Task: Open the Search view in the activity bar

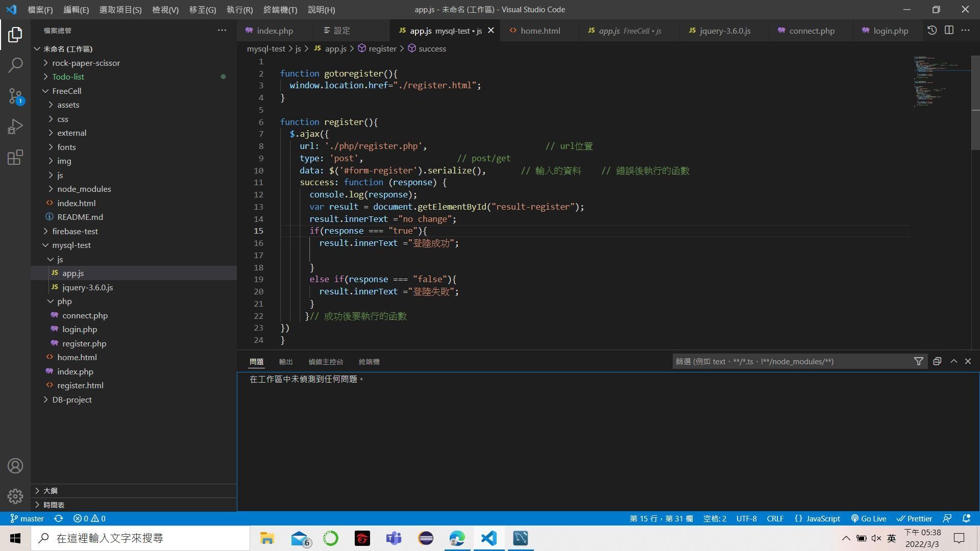Action: coord(15,65)
